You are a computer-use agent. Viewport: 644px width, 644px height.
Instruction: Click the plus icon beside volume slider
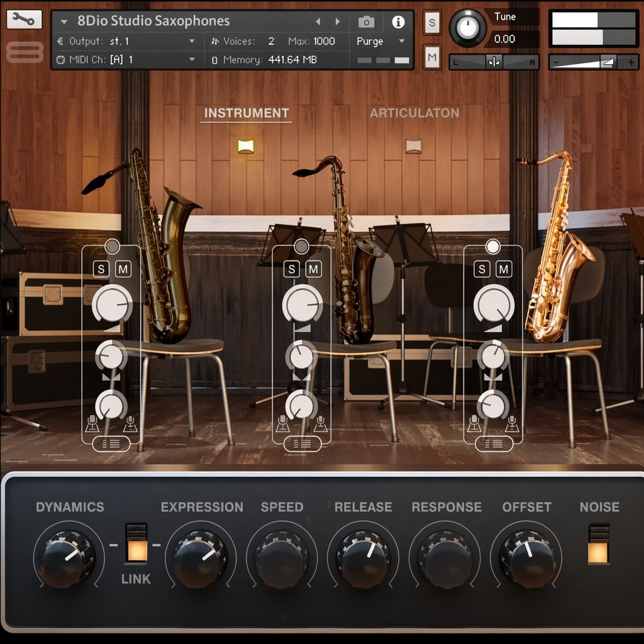point(631,62)
